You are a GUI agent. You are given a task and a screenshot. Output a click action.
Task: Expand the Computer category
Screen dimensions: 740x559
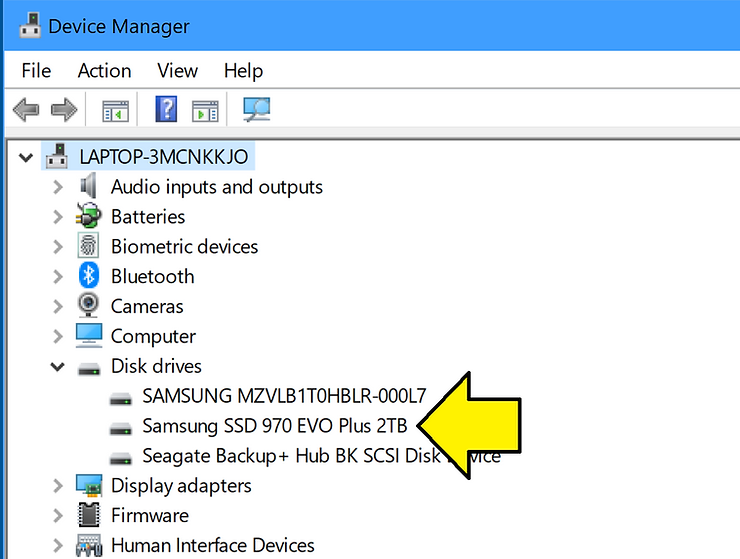tap(58, 336)
